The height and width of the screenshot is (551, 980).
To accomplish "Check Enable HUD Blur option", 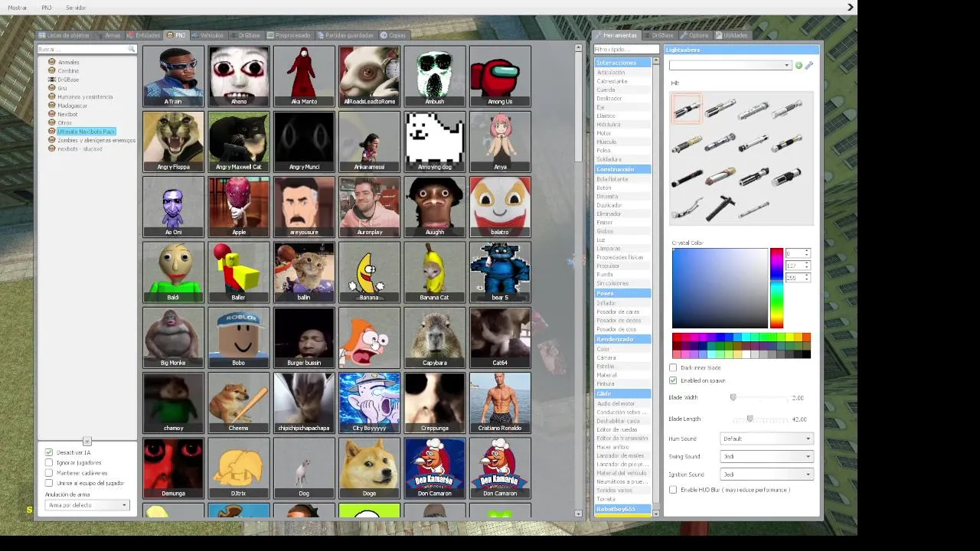I will point(673,490).
